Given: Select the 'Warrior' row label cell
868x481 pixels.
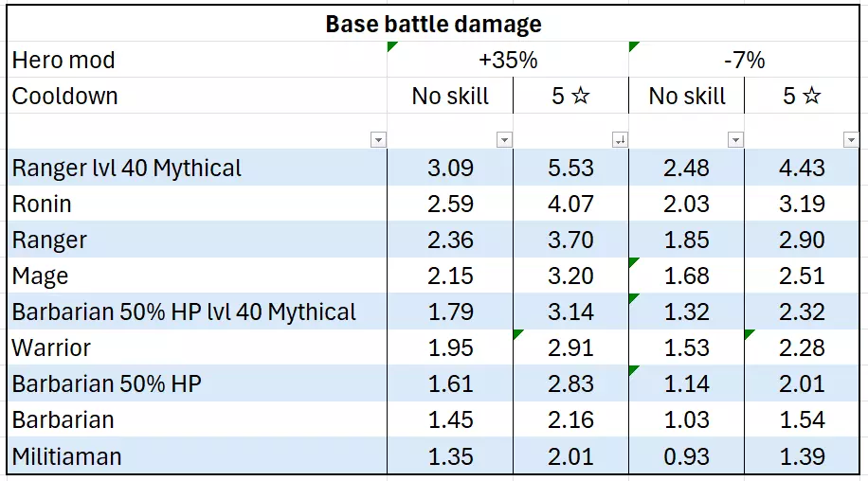Looking at the screenshot, I should [x=51, y=348].
